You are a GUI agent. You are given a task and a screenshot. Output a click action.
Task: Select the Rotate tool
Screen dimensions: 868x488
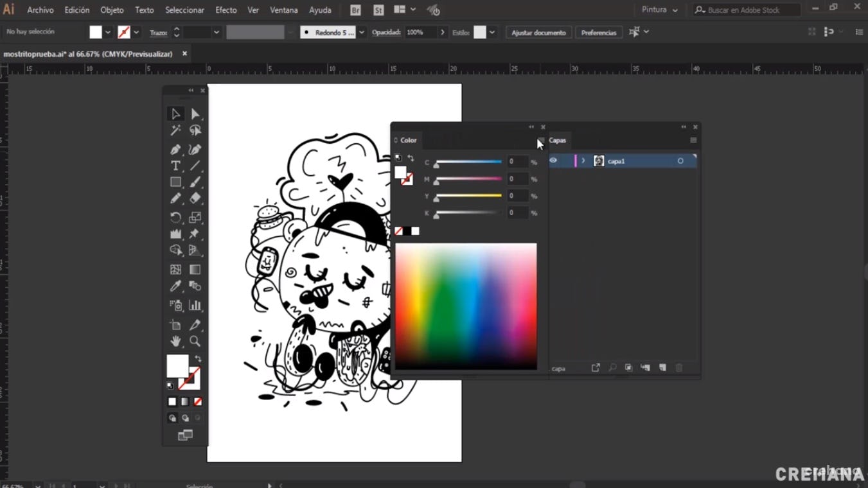tap(175, 218)
